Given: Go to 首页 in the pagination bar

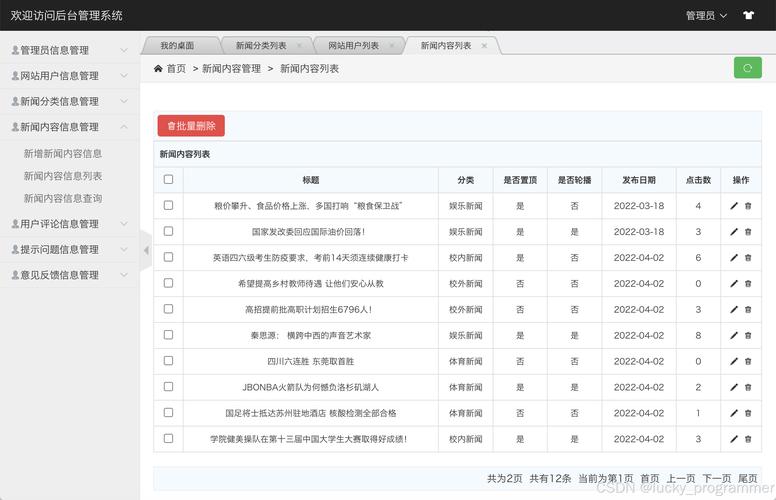Looking at the screenshot, I should click(x=650, y=478).
